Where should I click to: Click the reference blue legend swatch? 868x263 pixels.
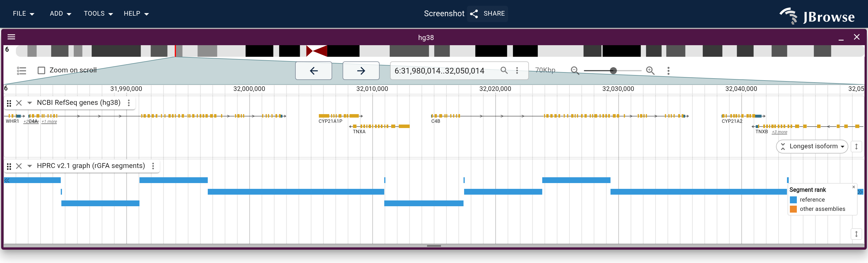point(793,200)
